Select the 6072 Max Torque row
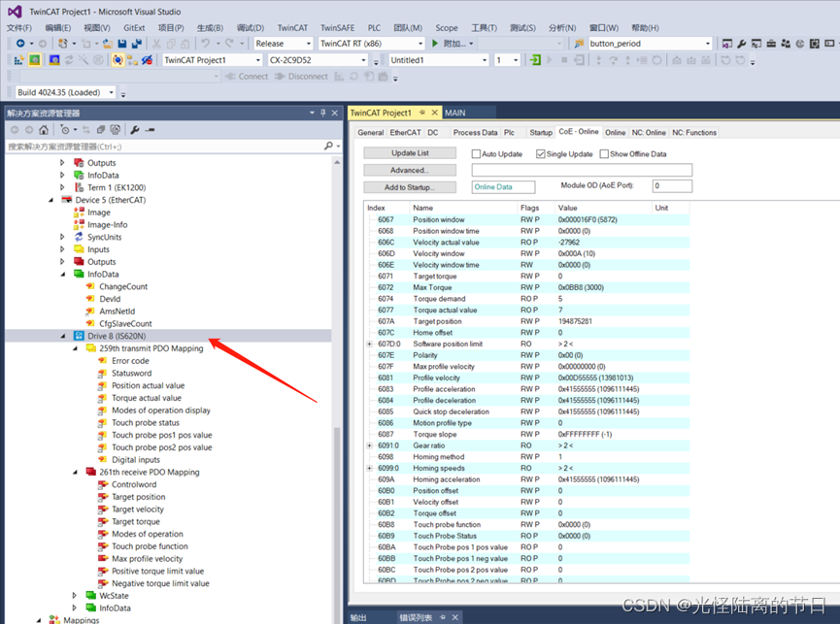The image size is (840, 624). coord(526,287)
